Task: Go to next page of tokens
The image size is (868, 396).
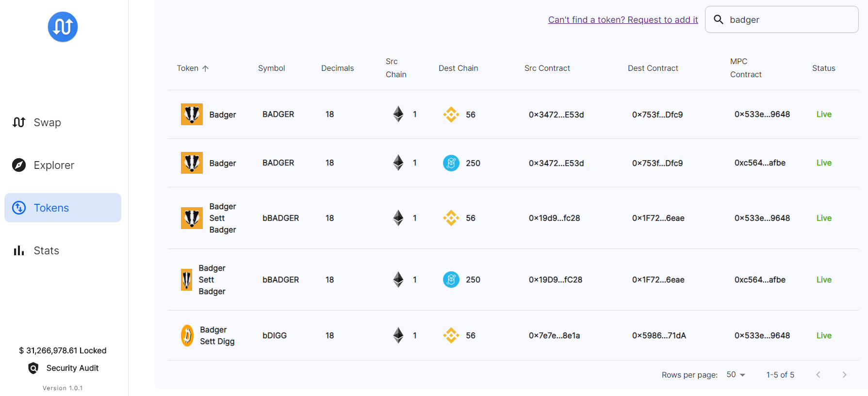Action: (x=844, y=375)
